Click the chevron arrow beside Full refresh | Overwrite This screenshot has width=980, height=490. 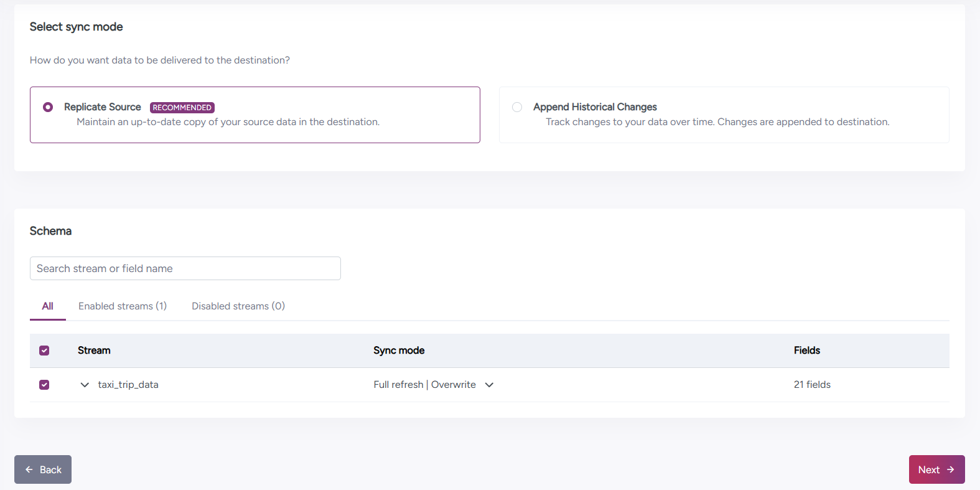pos(489,385)
